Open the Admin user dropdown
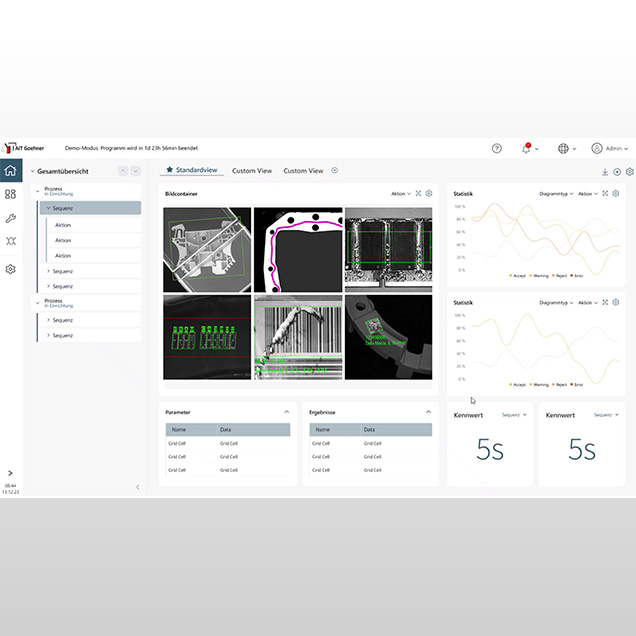The height and width of the screenshot is (636, 636). pyautogui.click(x=611, y=148)
